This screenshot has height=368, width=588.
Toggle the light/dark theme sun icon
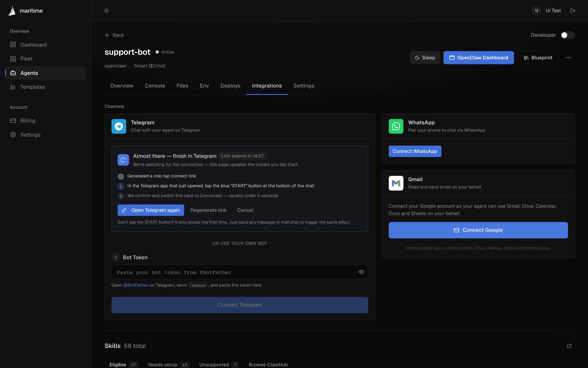click(x=106, y=10)
